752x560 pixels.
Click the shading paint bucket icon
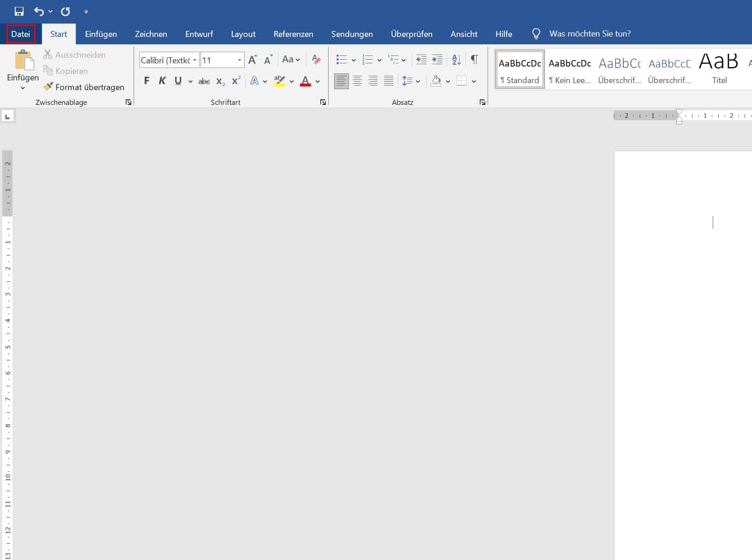click(436, 81)
